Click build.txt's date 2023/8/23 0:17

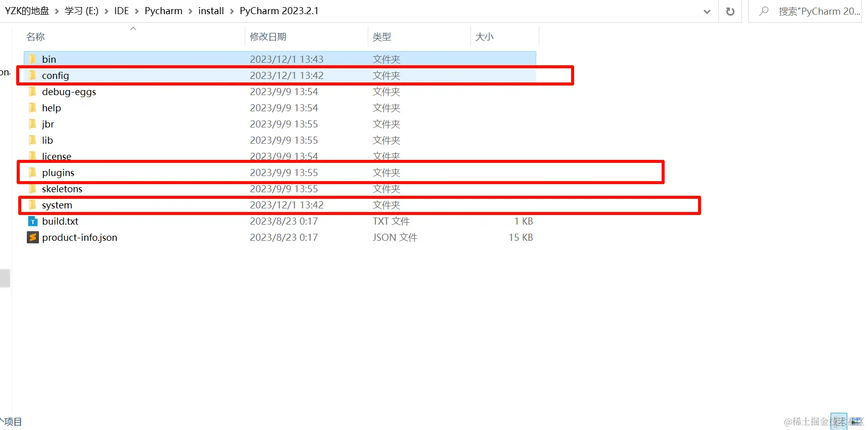(284, 221)
